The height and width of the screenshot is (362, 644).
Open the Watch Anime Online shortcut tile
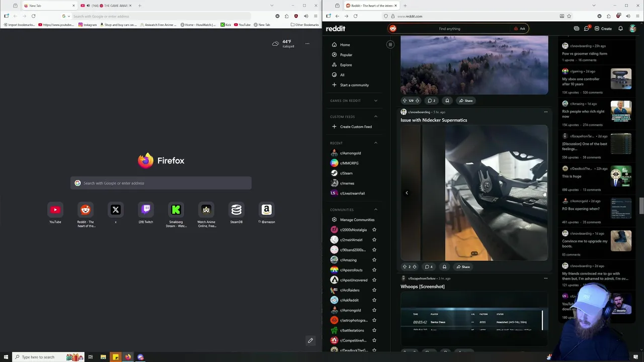206,210
